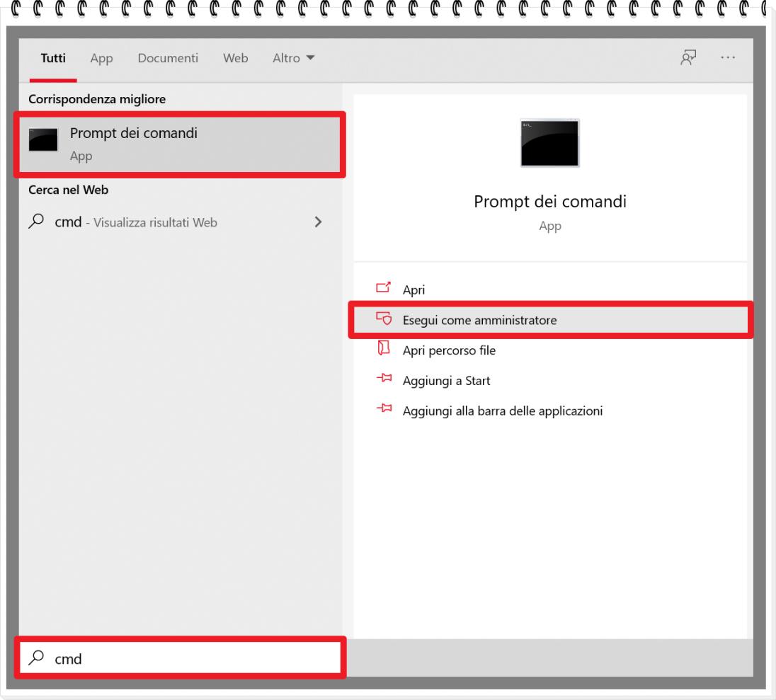Viewport: 776px width, 700px height.
Task: Click the taskbar pin icon in actions list
Action: [x=383, y=410]
